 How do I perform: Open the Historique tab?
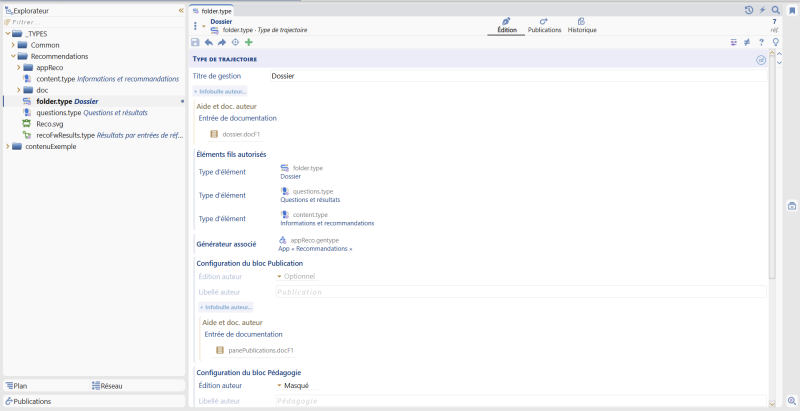pyautogui.click(x=582, y=25)
